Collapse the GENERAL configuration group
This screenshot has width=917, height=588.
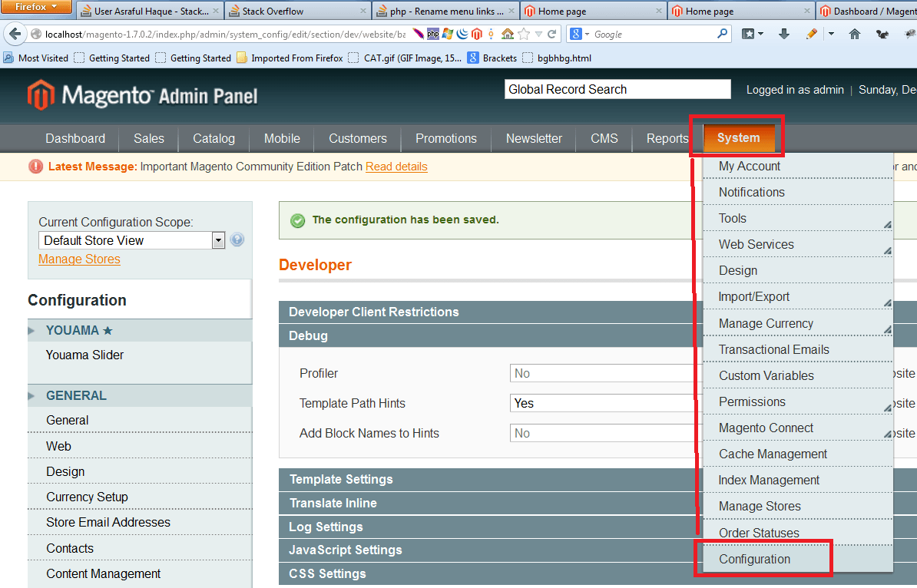click(x=76, y=395)
